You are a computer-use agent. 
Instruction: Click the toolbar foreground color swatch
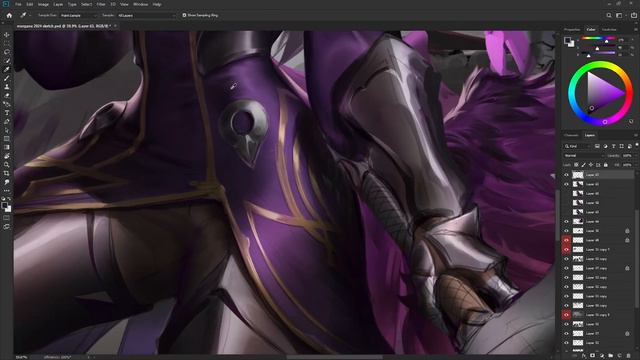pyautogui.click(x=5, y=206)
